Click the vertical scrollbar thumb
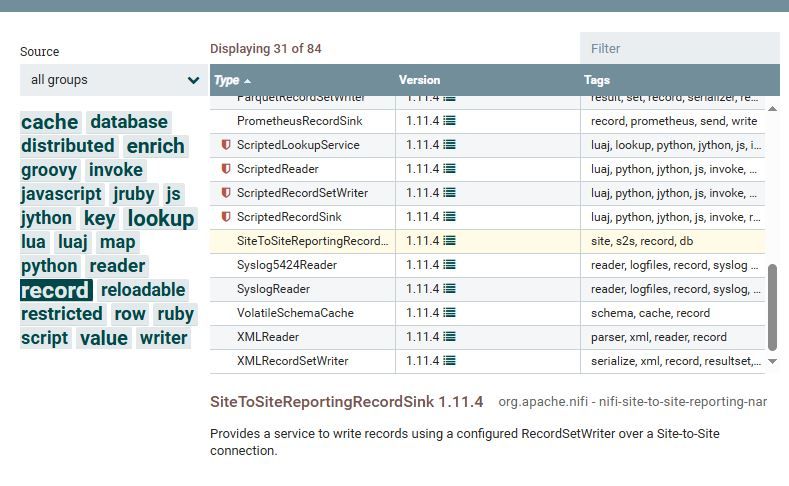The image size is (789, 486). [x=772, y=305]
